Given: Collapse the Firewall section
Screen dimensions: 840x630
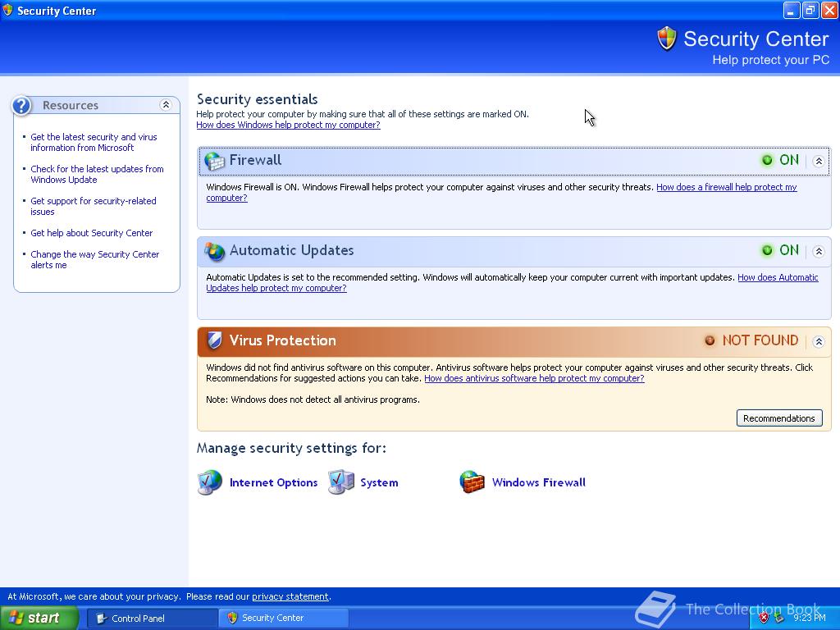Looking at the screenshot, I should coord(818,161).
